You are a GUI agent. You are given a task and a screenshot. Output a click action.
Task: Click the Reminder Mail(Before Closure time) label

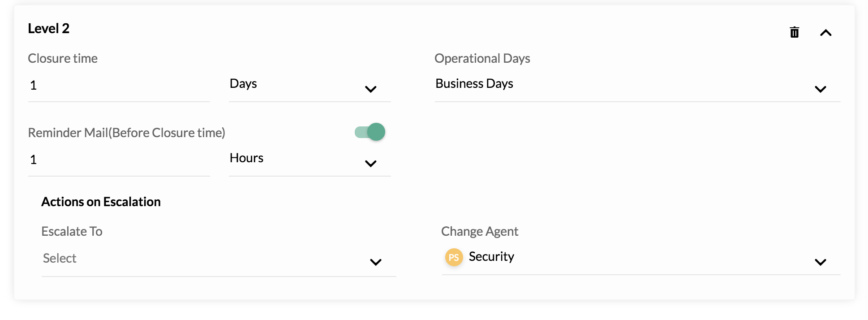[126, 133]
